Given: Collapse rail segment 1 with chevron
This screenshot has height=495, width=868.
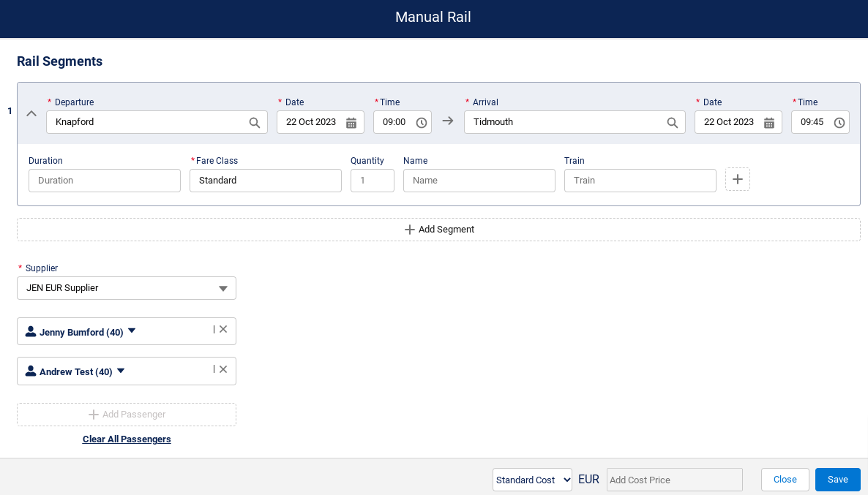Looking at the screenshot, I should [x=31, y=113].
